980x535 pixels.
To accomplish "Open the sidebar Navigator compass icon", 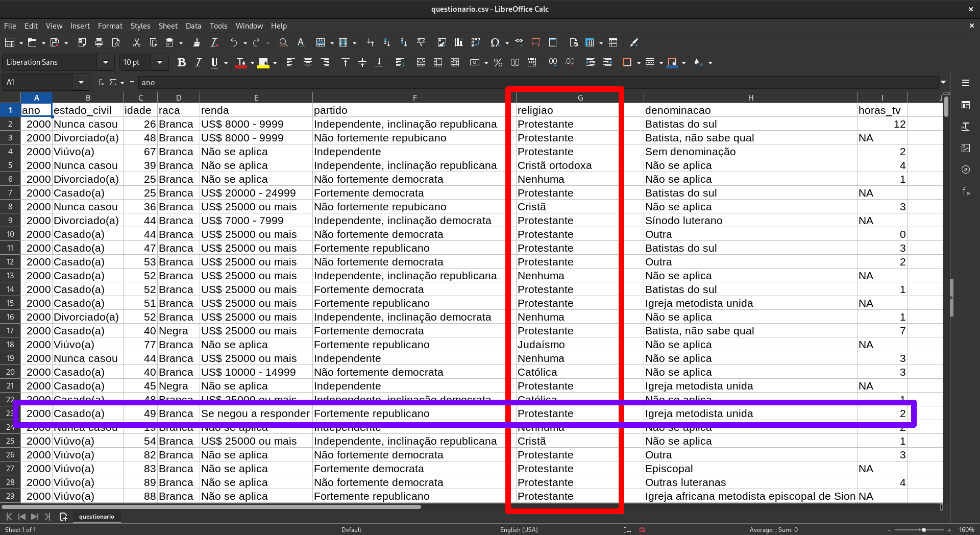I will point(966,169).
